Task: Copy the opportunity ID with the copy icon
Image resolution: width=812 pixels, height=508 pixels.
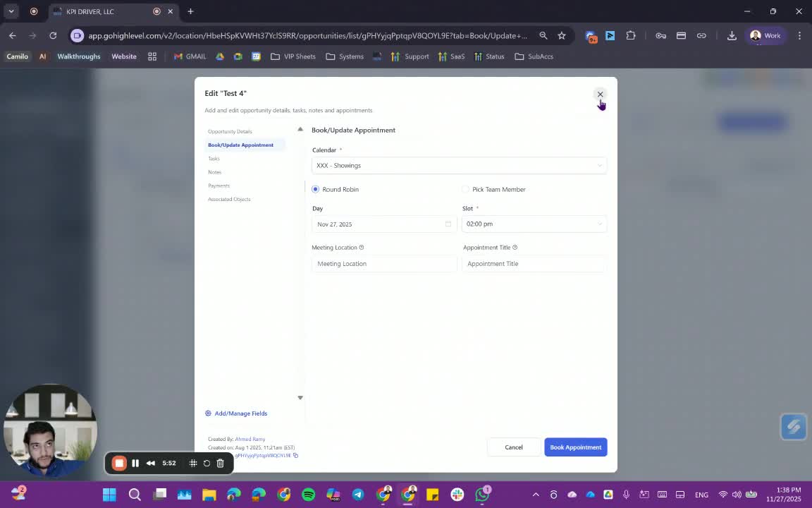Action: coord(296,456)
